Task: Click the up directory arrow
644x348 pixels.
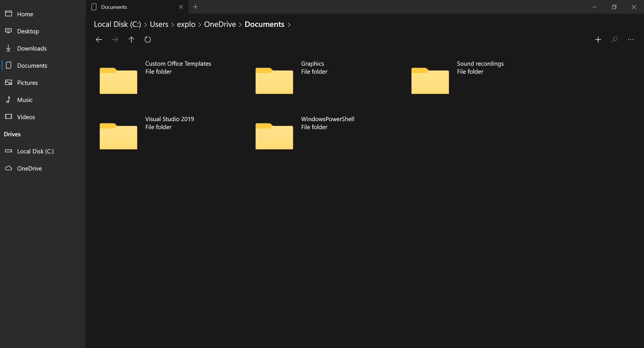Action: (x=131, y=39)
